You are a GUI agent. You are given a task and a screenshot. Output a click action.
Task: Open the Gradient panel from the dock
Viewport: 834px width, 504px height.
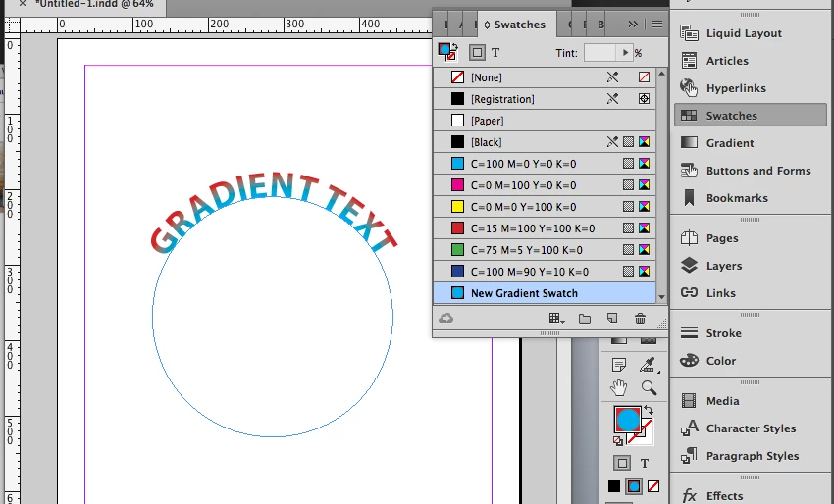[751, 143]
